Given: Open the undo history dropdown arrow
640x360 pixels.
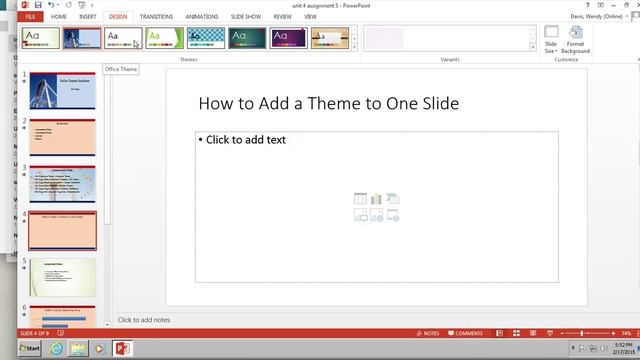Looking at the screenshot, I should coord(58,5).
